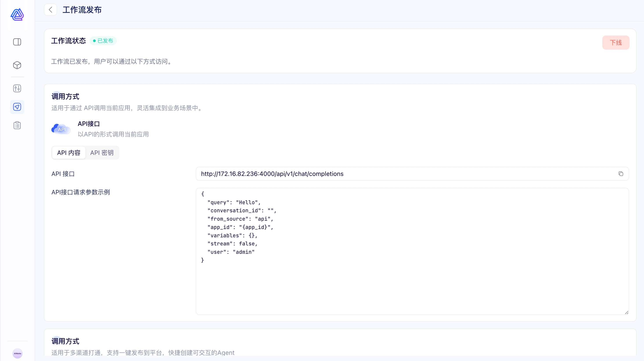Select the paper plane publish icon
Viewport: 644px width, 361px height.
tap(17, 107)
